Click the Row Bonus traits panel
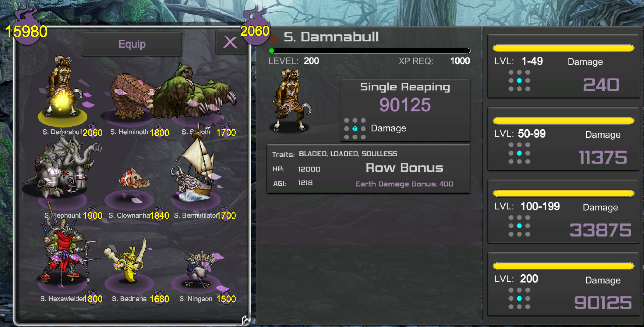The width and height of the screenshot is (644, 327). pos(368,169)
